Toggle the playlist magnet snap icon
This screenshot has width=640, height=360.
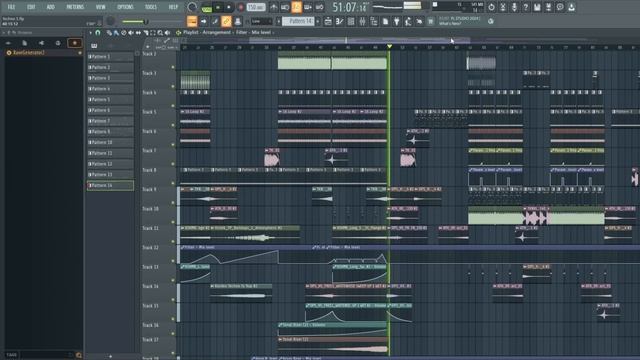[98, 33]
